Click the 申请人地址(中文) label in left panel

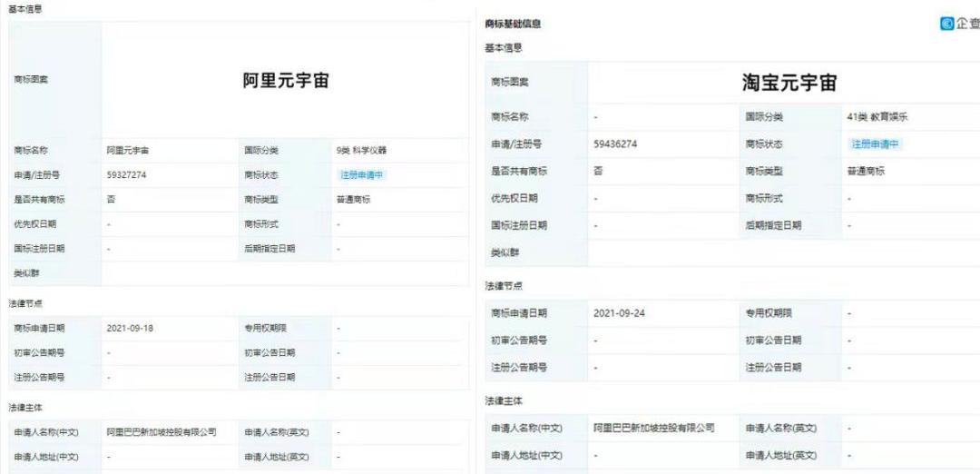pos(46,457)
